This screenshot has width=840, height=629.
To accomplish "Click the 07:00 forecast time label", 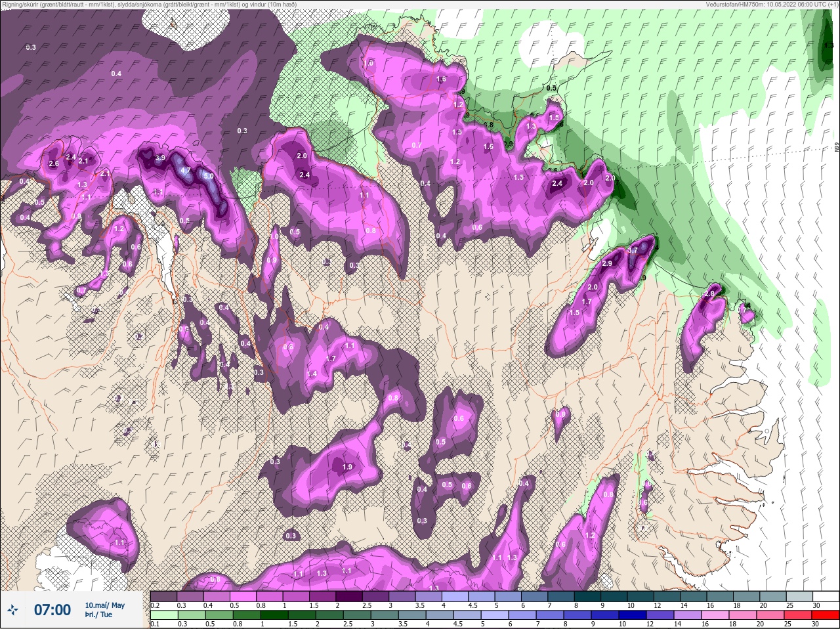I will [x=52, y=610].
